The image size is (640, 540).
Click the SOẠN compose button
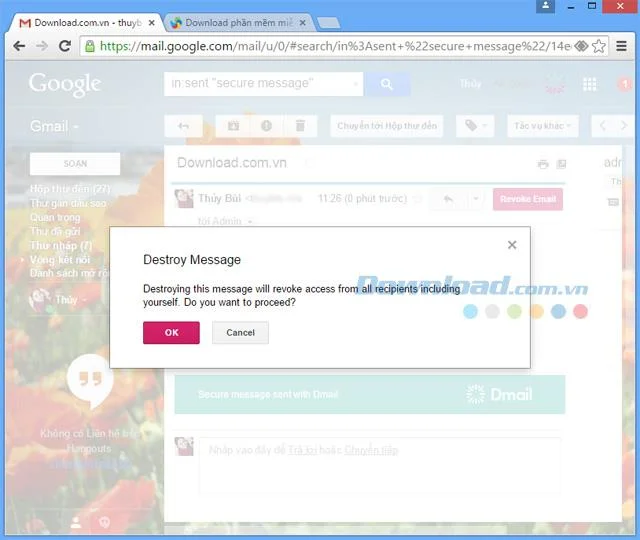(x=75, y=164)
